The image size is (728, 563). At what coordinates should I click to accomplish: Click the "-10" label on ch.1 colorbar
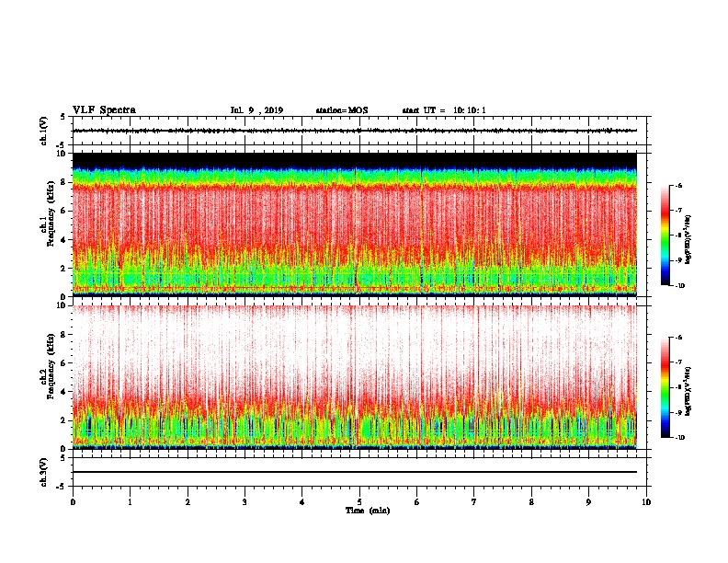coord(679,286)
